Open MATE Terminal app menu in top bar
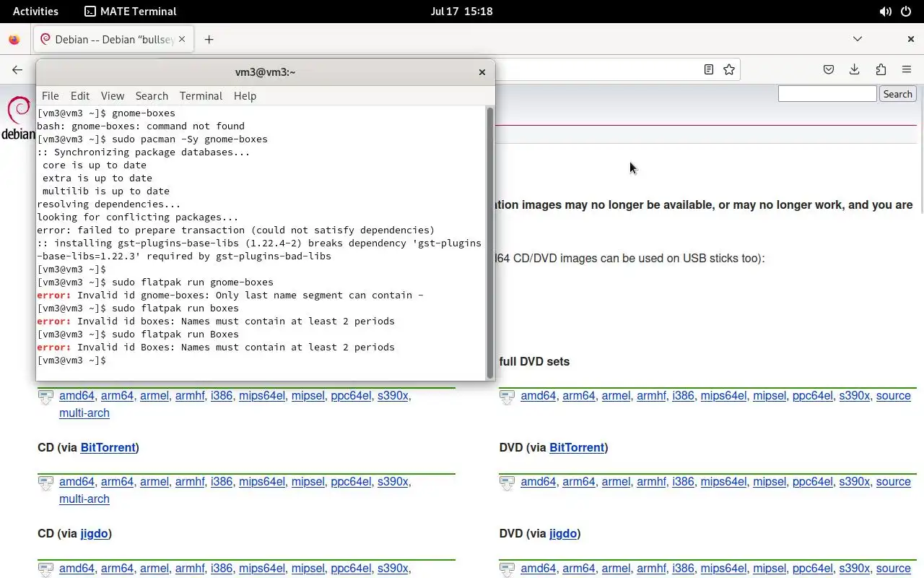Viewport: 924px width, 578px height. (131, 11)
